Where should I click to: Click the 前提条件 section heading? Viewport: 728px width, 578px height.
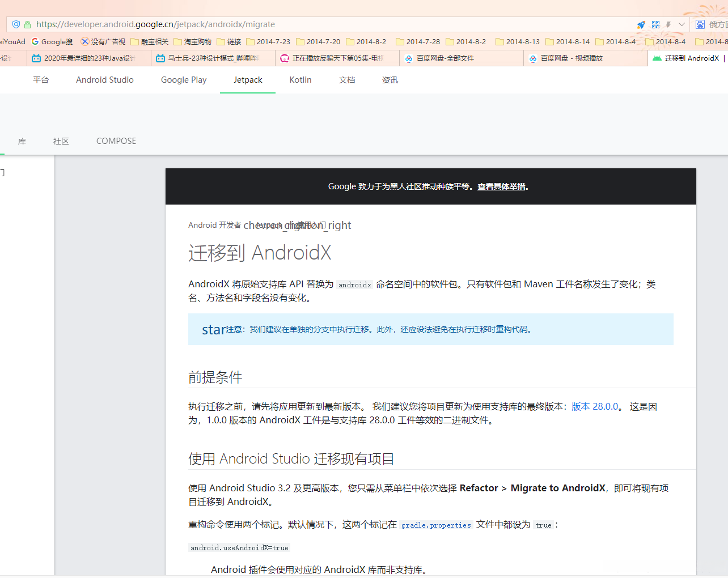coord(215,377)
